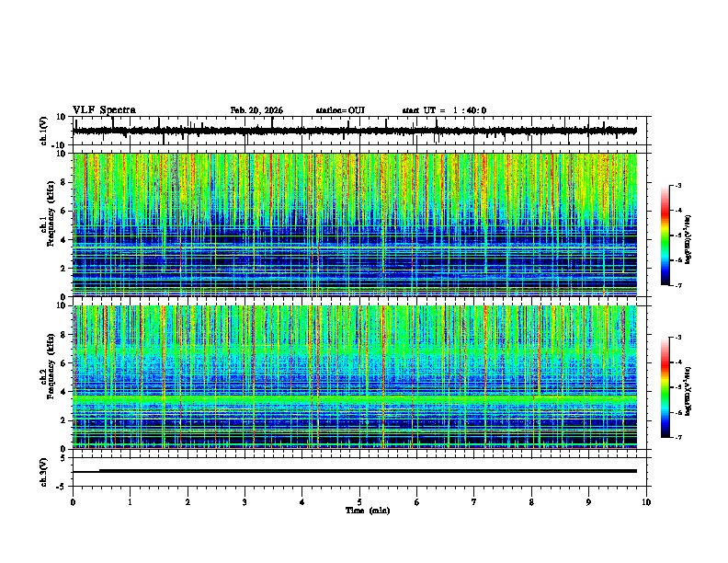Click the "-7" label on ch.2 color bar
This screenshot has height=563, width=728.
click(x=678, y=437)
